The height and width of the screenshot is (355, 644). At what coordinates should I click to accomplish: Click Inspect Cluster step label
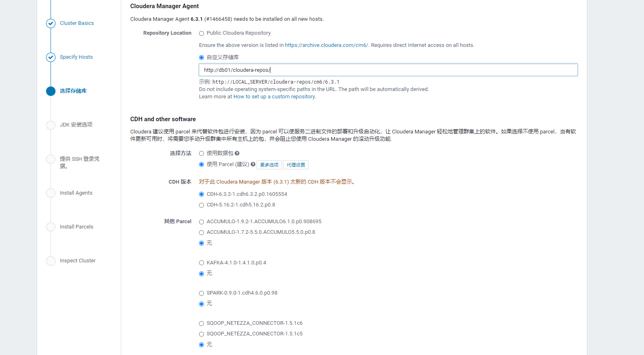(77, 261)
